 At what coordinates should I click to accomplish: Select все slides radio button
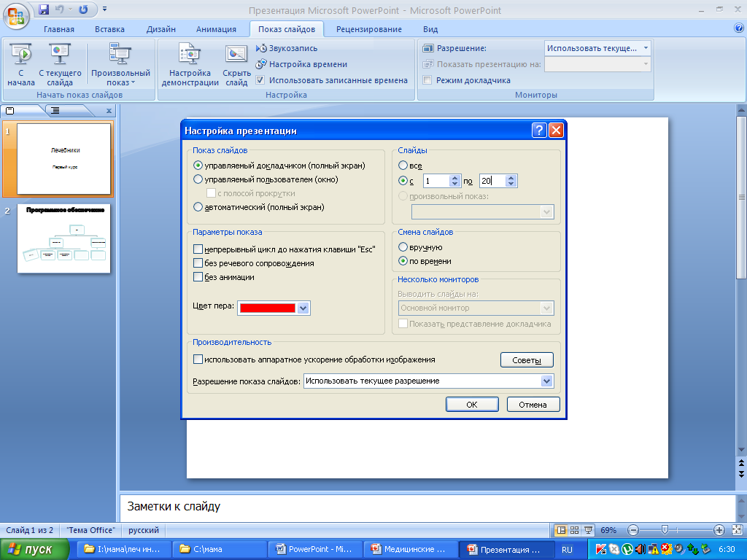[403, 166]
